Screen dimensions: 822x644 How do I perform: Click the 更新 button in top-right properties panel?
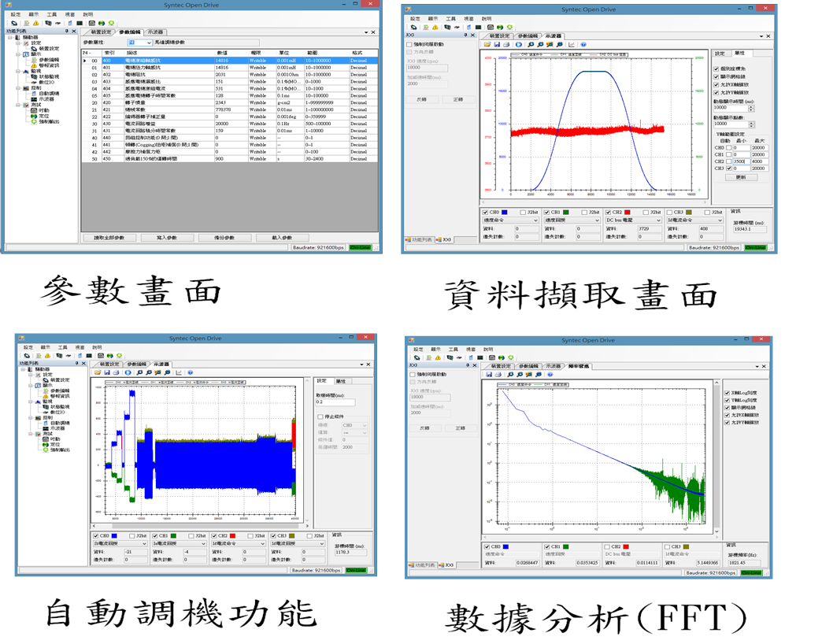(740, 177)
